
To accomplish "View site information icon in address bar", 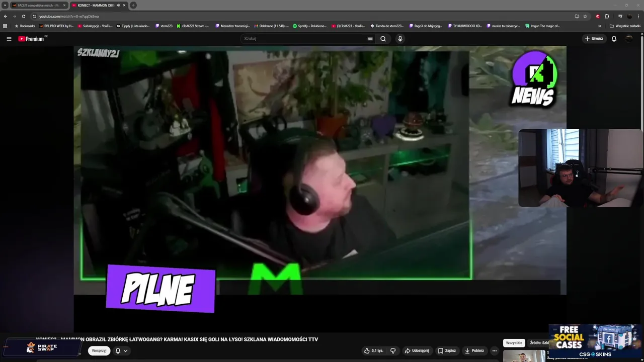I will [34, 16].
